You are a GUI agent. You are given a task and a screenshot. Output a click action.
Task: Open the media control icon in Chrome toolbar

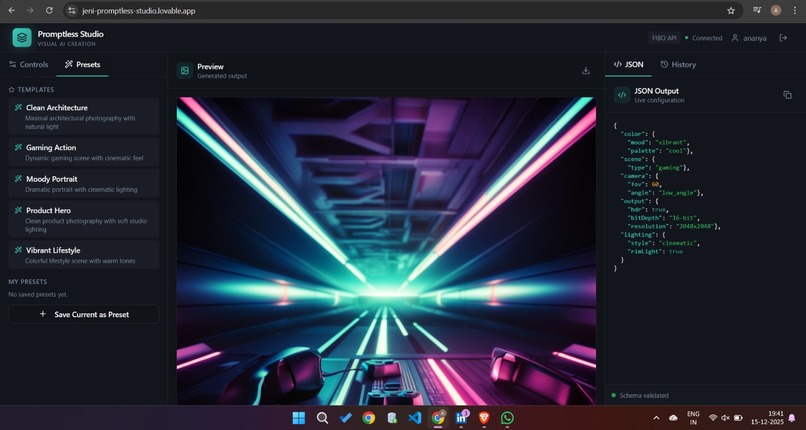(757, 10)
